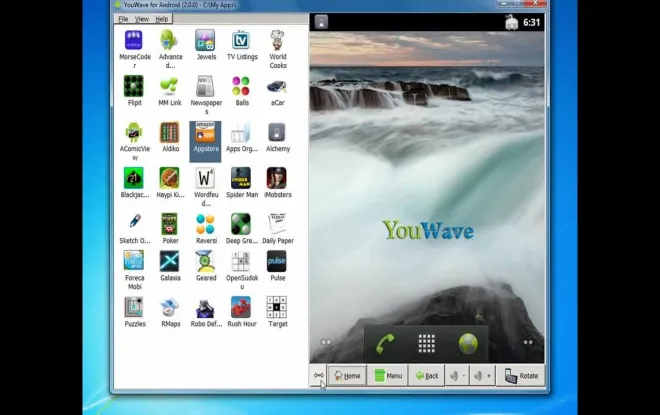Select the AComicView app icon

pos(134,132)
